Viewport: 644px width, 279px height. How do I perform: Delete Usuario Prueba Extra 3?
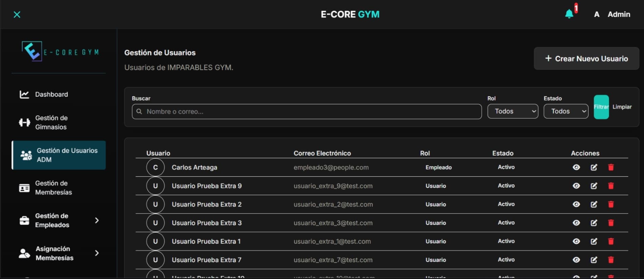pos(611,223)
